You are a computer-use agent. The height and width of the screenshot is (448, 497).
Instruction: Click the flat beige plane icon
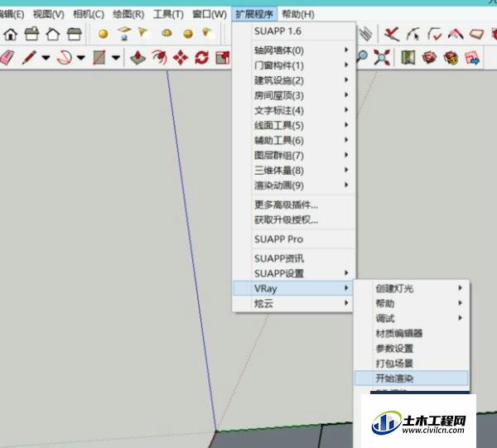pyautogui.click(x=477, y=34)
